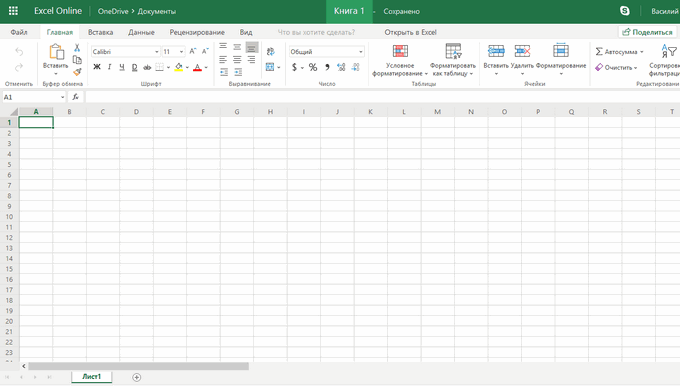Click the Undo arrow icon
This screenshot has height=386, width=680.
[19, 52]
